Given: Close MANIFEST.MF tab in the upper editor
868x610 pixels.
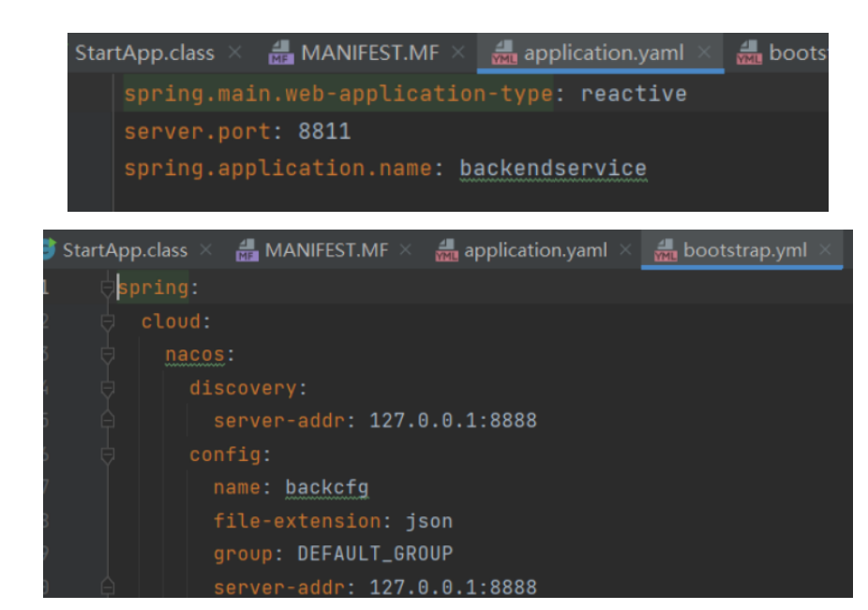Looking at the screenshot, I should pyautogui.click(x=457, y=52).
